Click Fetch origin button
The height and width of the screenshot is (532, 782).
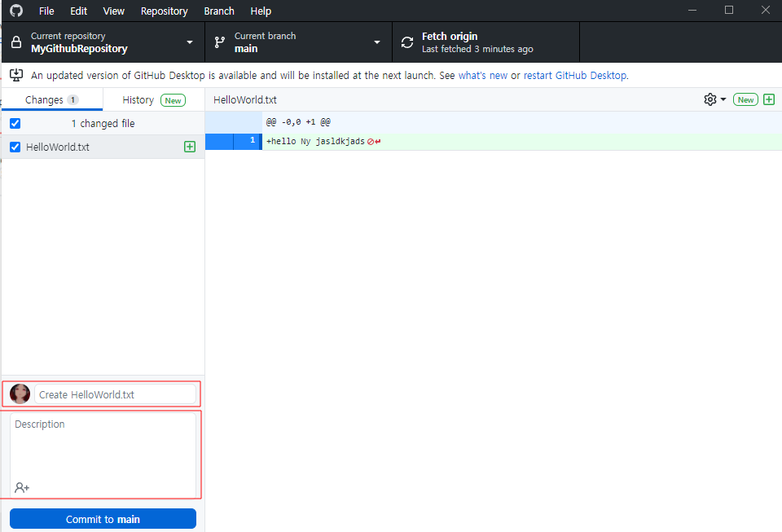coord(485,42)
